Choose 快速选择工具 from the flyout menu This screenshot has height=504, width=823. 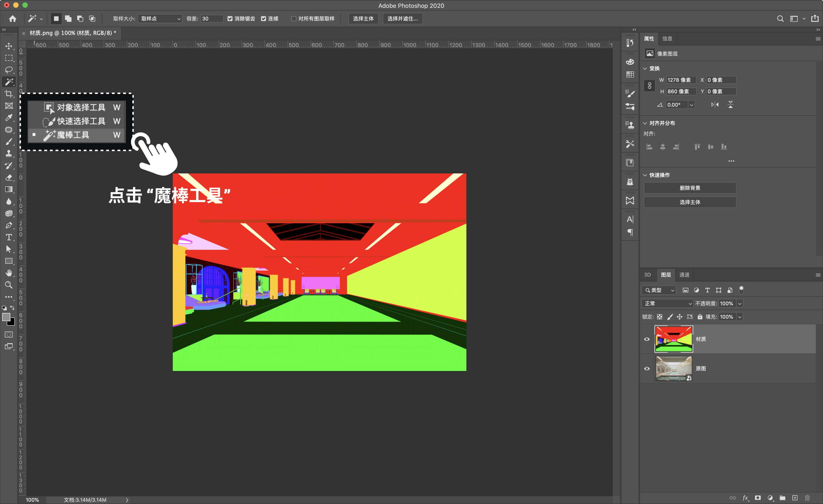(x=81, y=121)
